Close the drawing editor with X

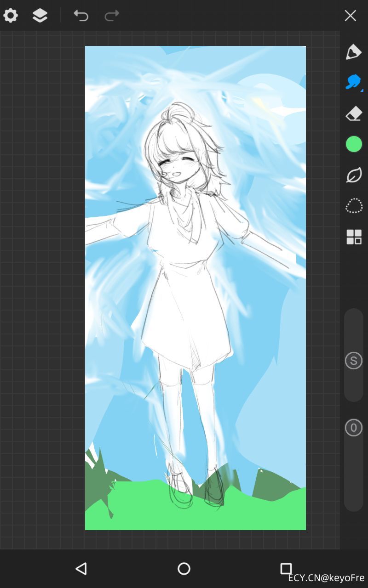pos(351,15)
